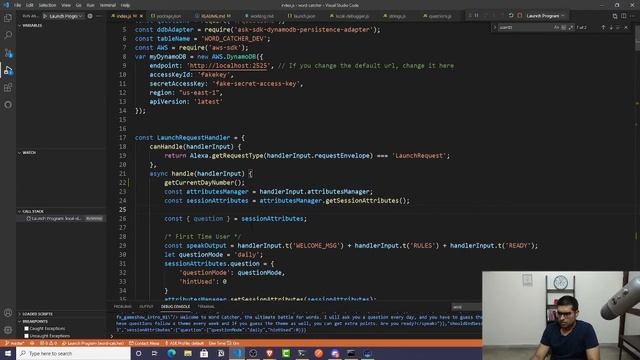Open the Edit menu
Viewport: 640px width, 360px height.
30,5
